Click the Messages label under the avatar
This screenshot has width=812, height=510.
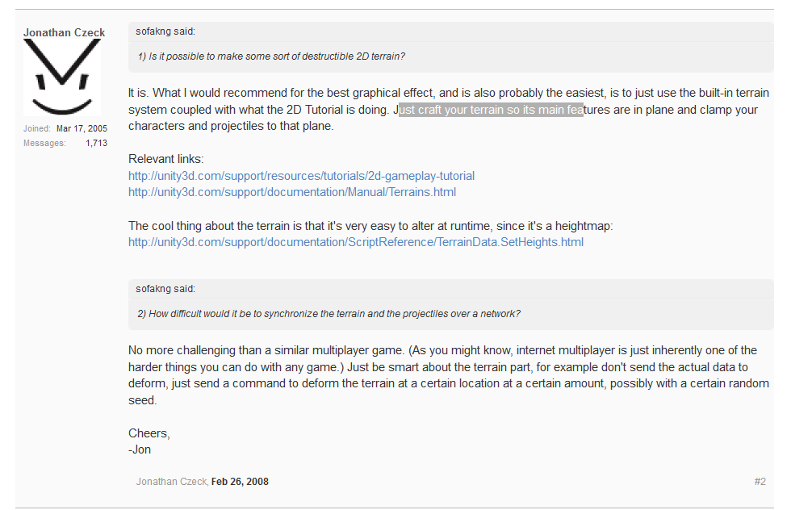pos(44,143)
